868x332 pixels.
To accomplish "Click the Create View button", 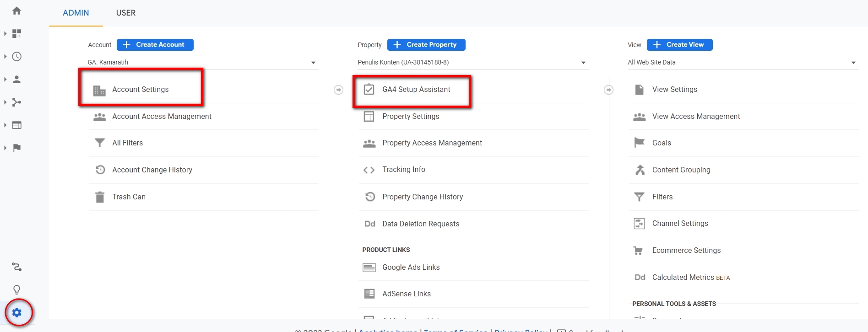I will (680, 44).
